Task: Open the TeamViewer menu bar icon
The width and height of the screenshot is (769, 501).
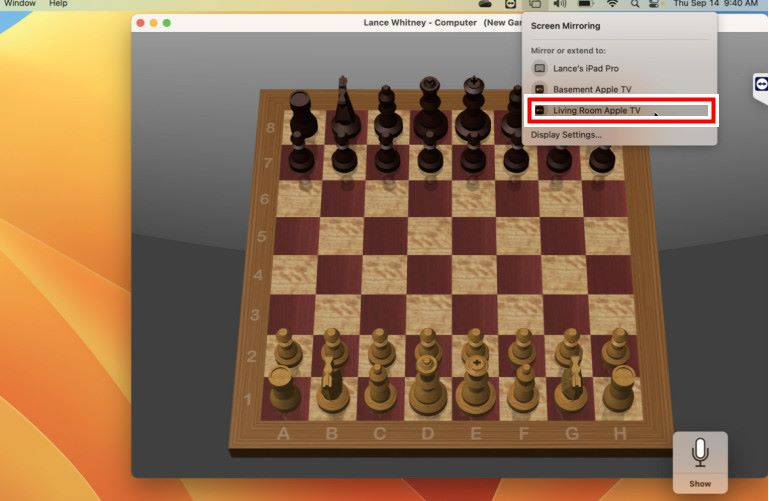Action: [512, 4]
